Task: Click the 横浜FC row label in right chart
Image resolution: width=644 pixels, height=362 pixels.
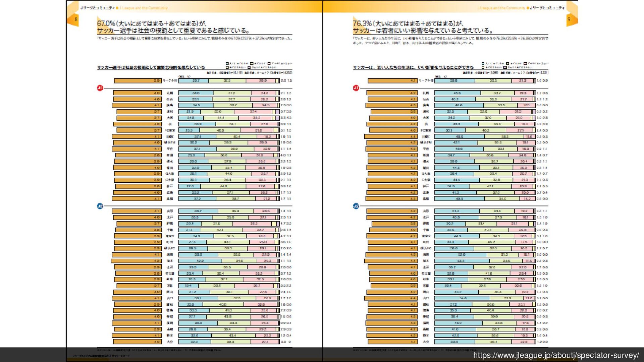Action: (x=426, y=248)
